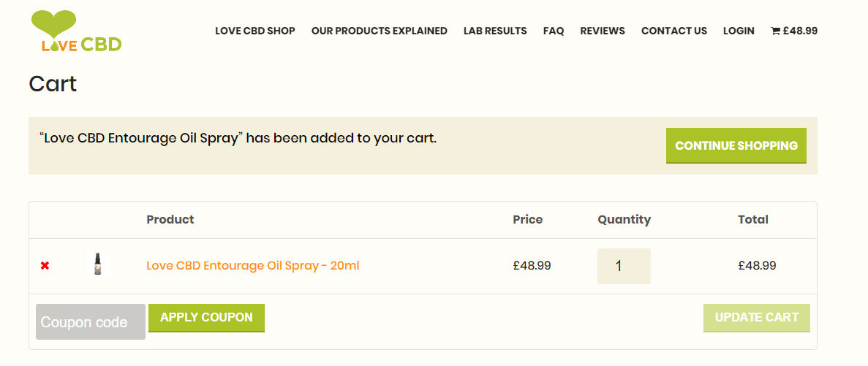The height and width of the screenshot is (366, 868).
Task: View the Reviews page
Action: click(603, 31)
